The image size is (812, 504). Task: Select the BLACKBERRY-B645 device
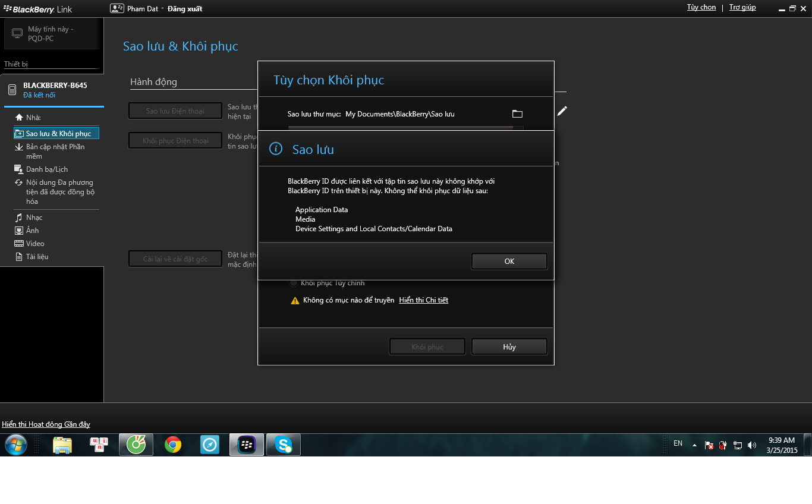point(52,90)
